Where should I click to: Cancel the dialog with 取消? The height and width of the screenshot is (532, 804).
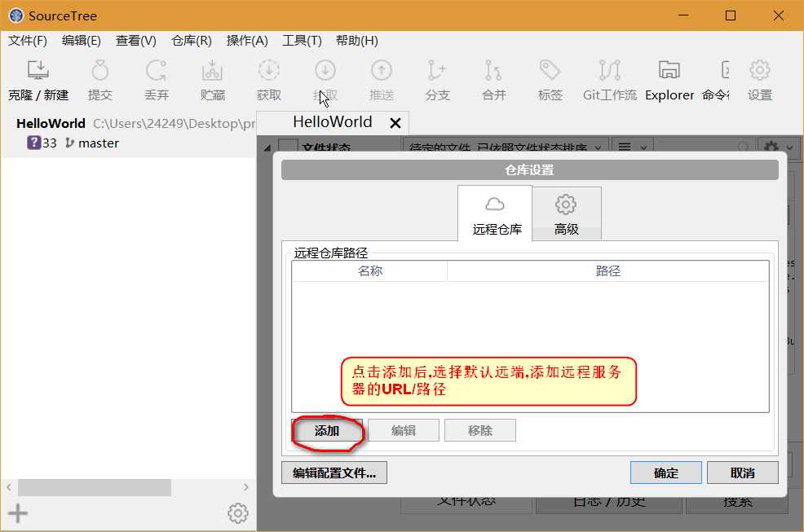[x=743, y=473]
